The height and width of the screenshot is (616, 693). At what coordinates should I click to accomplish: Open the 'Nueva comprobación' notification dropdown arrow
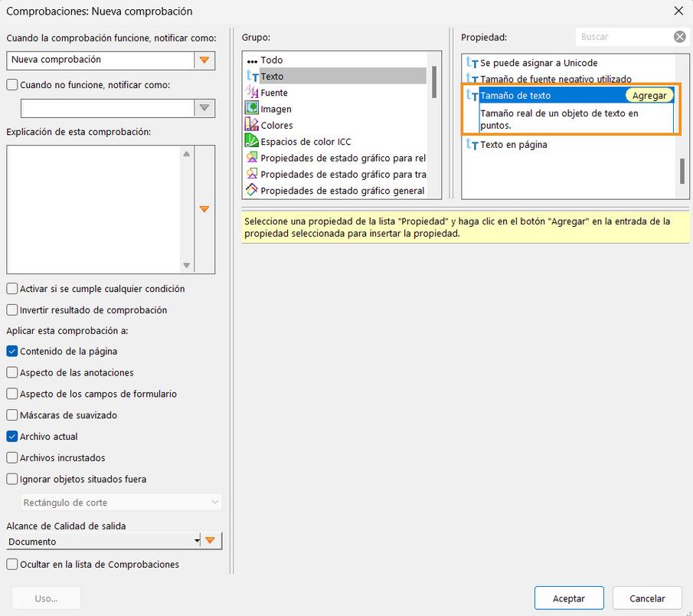(204, 60)
